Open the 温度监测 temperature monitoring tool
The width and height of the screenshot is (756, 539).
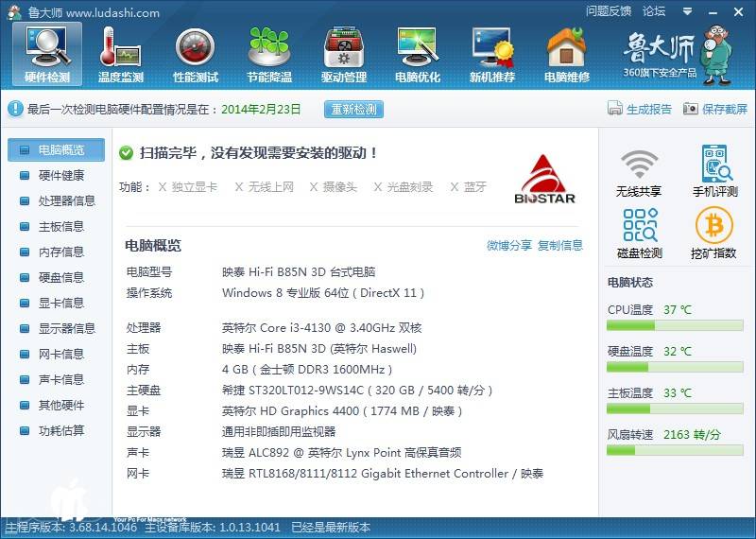[120, 54]
